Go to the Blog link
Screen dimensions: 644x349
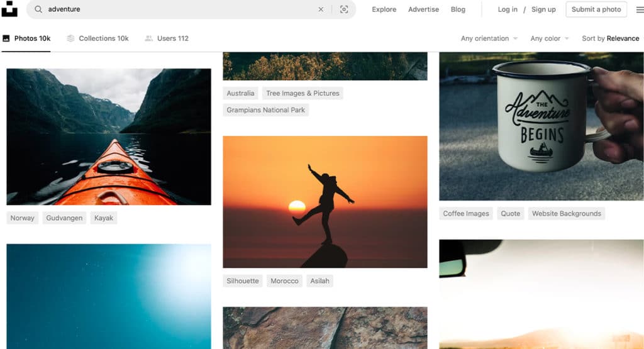click(458, 9)
